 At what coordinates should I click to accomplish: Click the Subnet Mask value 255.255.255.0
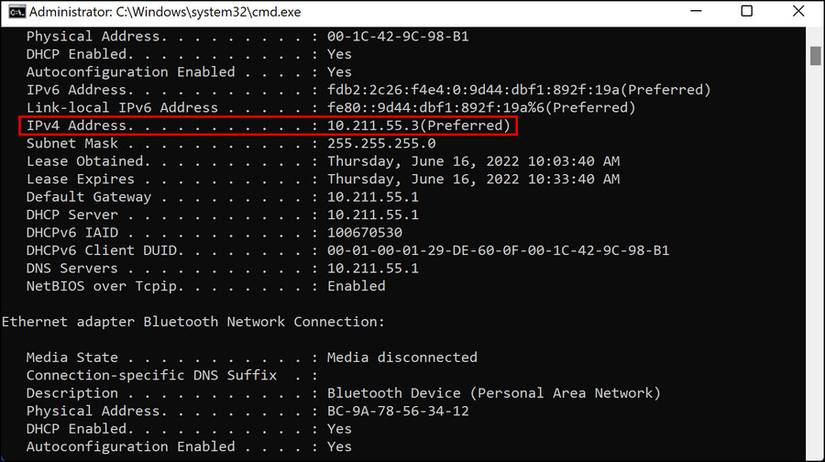click(383, 143)
